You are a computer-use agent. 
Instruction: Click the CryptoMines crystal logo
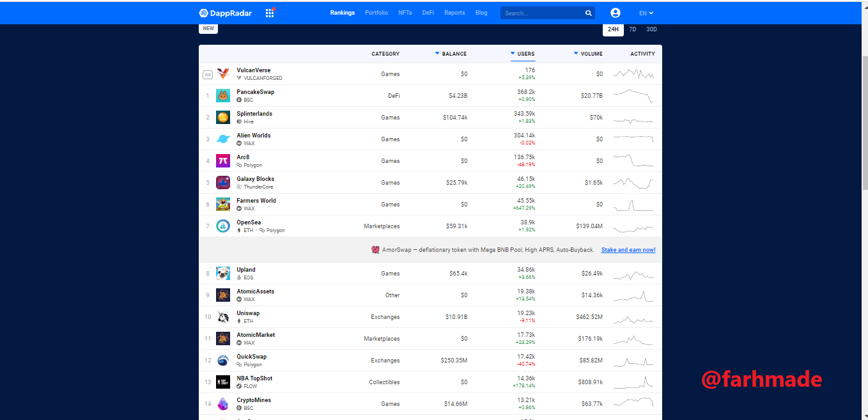(223, 404)
